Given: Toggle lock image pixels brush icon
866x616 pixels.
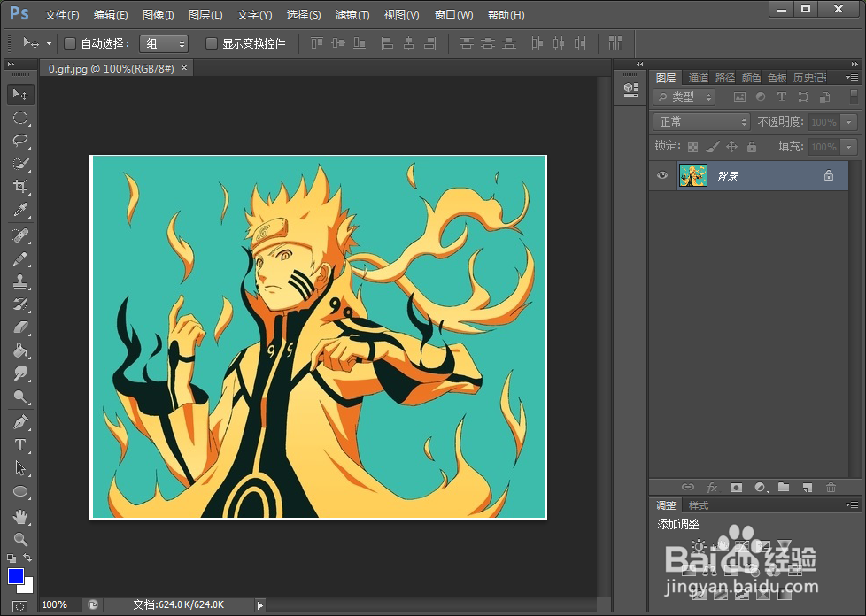Looking at the screenshot, I should [x=713, y=147].
